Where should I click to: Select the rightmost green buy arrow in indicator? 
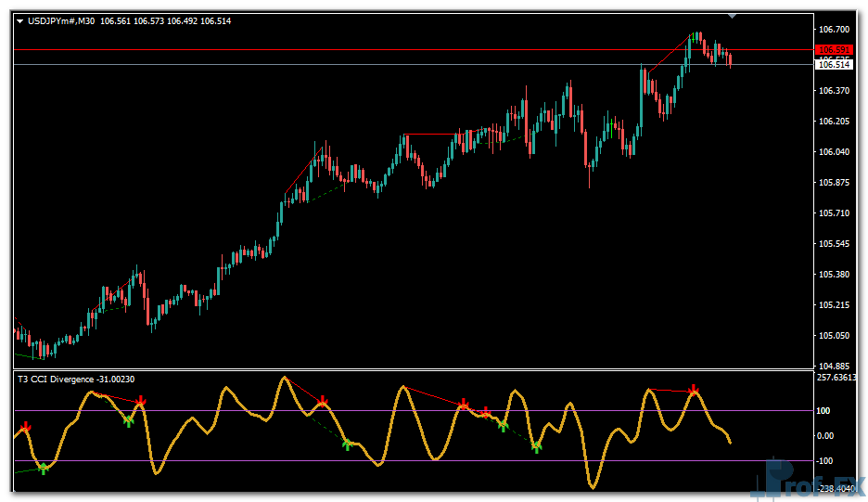(x=536, y=447)
